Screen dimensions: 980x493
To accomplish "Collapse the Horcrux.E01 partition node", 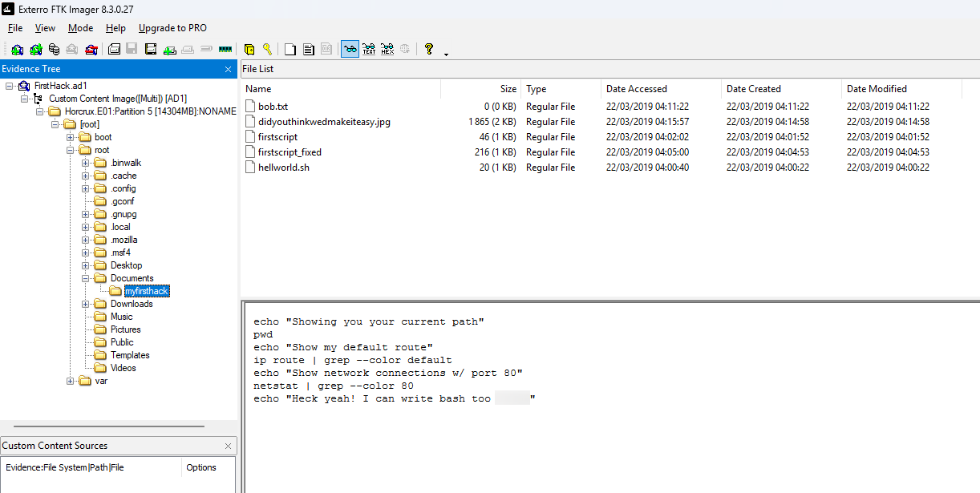I will (39, 111).
